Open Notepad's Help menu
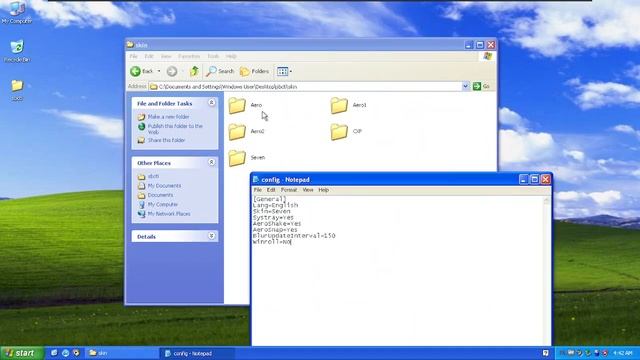This screenshot has width=640, height=360. point(323,190)
